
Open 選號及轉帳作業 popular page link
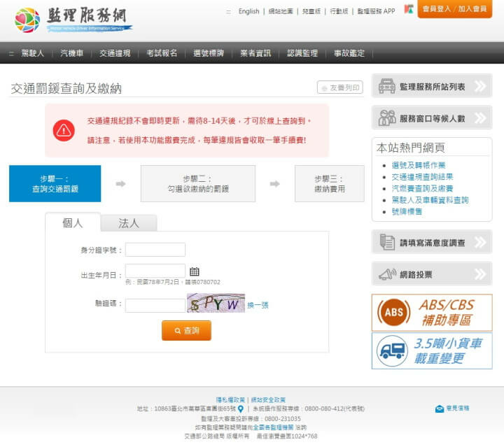(419, 165)
